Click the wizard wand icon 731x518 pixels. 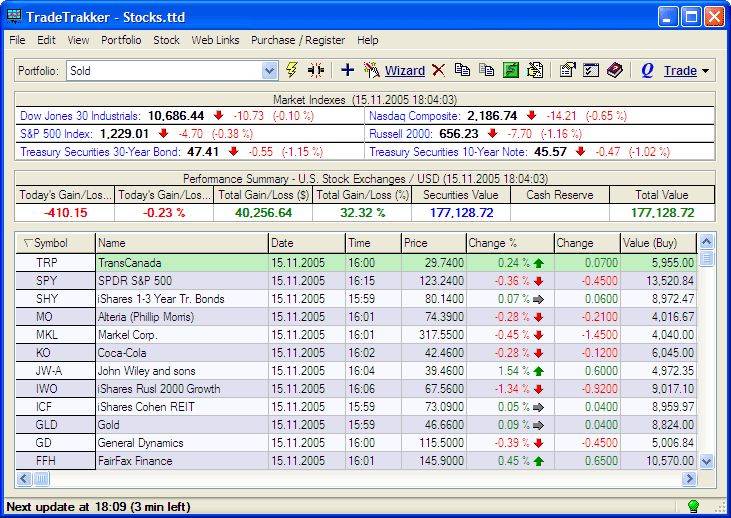coord(372,70)
